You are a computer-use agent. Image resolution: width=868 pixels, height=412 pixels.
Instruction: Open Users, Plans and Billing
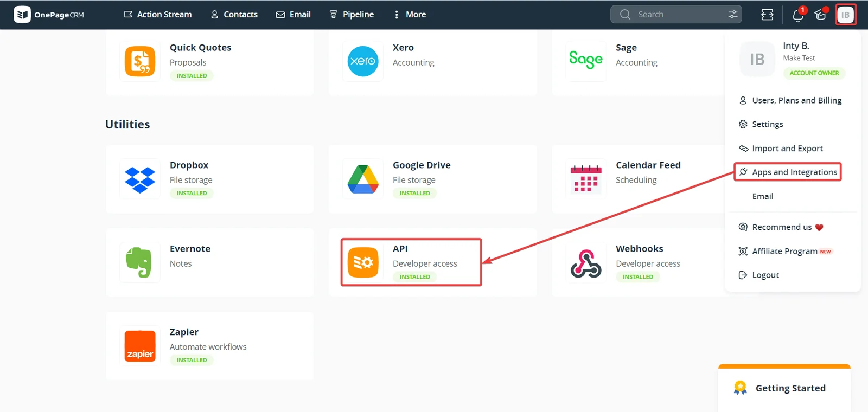(790, 100)
